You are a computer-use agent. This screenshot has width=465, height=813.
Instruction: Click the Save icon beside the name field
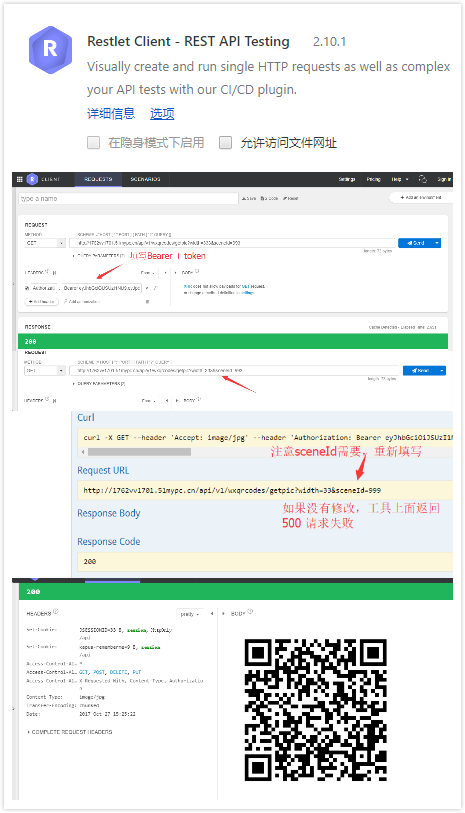tap(249, 198)
